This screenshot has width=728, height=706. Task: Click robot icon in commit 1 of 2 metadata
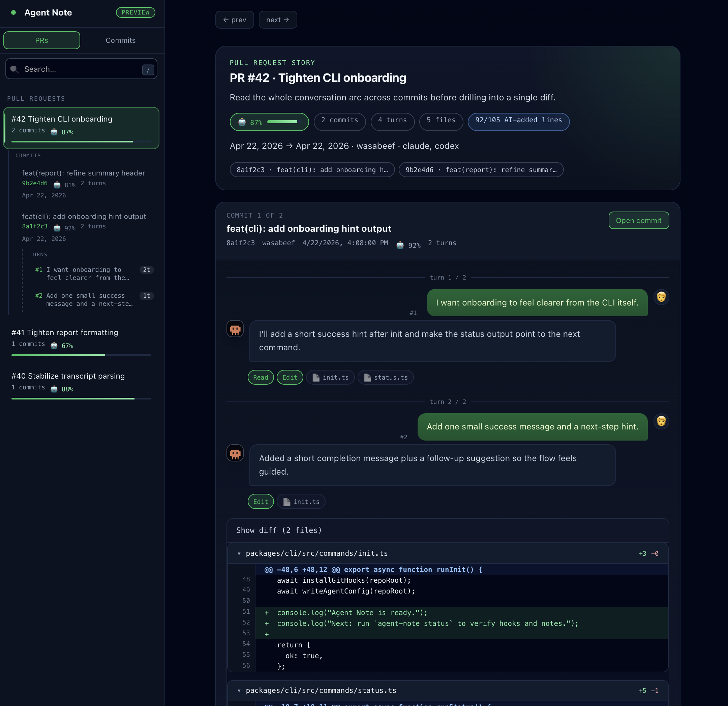400,245
